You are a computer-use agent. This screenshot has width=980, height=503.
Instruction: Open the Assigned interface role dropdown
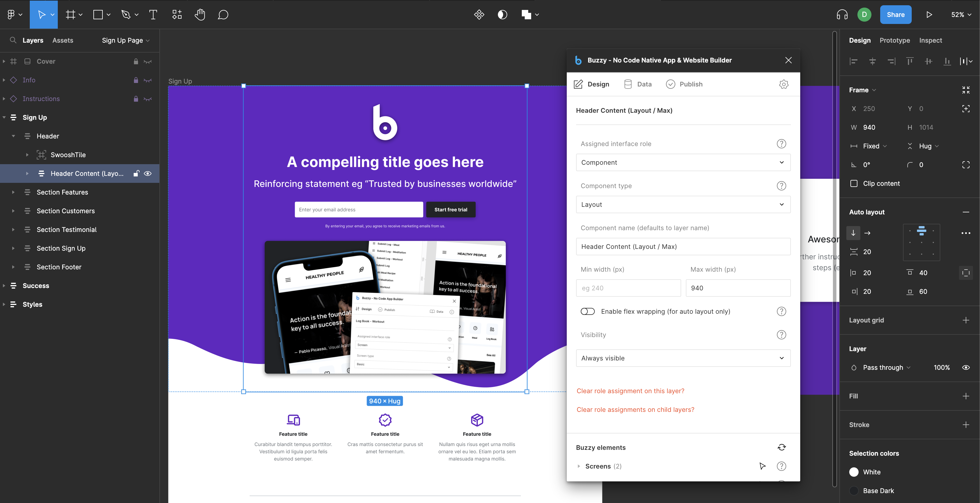683,163
